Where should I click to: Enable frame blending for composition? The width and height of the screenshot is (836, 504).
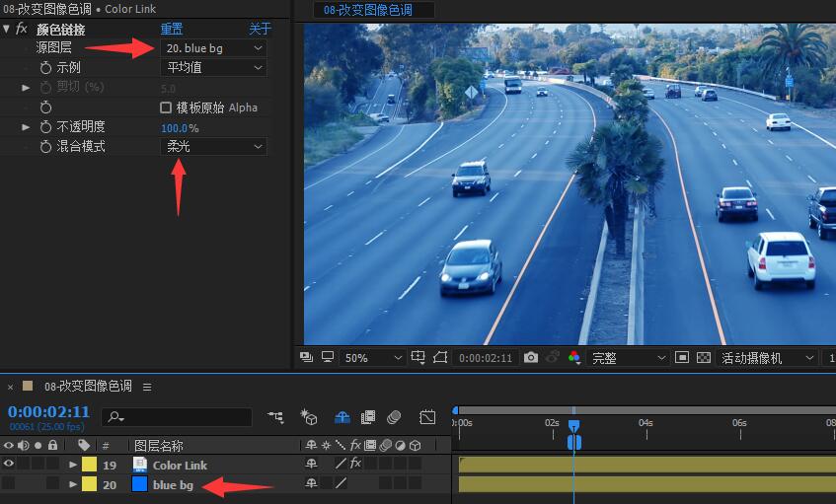(x=368, y=417)
